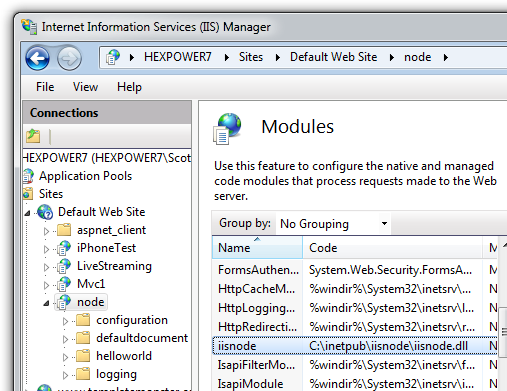Click the iPhoneTest application icon
The height and width of the screenshot is (391, 507).
(x=63, y=248)
